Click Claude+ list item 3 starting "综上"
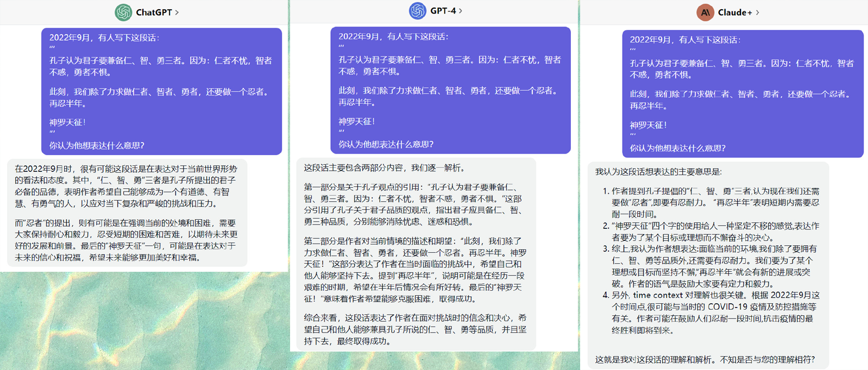The image size is (868, 370). [715, 266]
